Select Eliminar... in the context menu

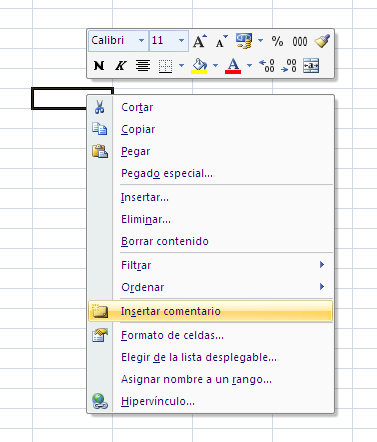click(211, 219)
